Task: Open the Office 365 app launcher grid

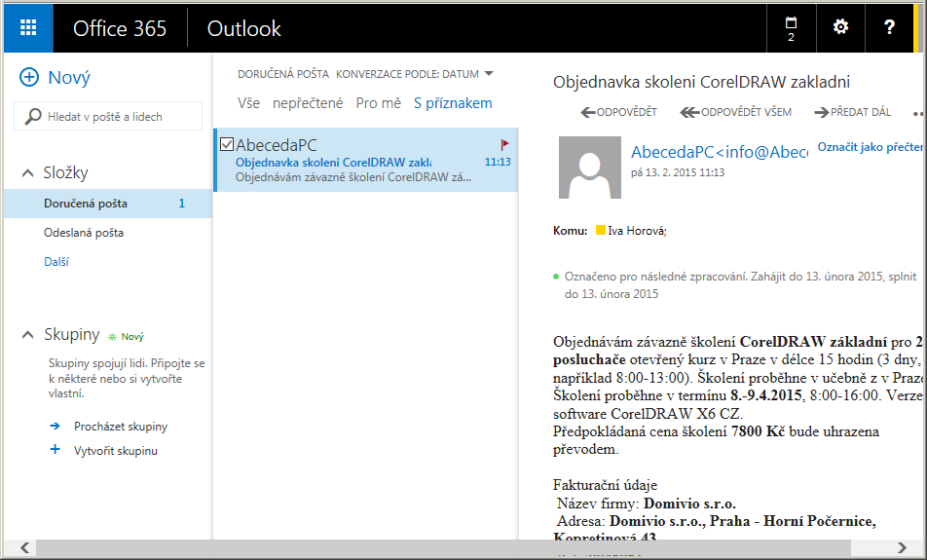Action: pos(28,28)
